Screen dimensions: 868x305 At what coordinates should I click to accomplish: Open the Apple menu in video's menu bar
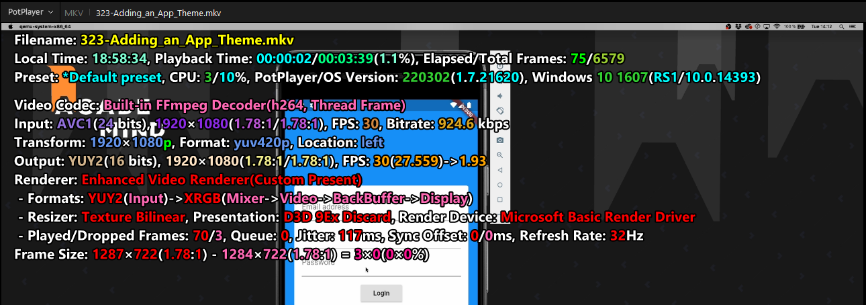(x=11, y=26)
